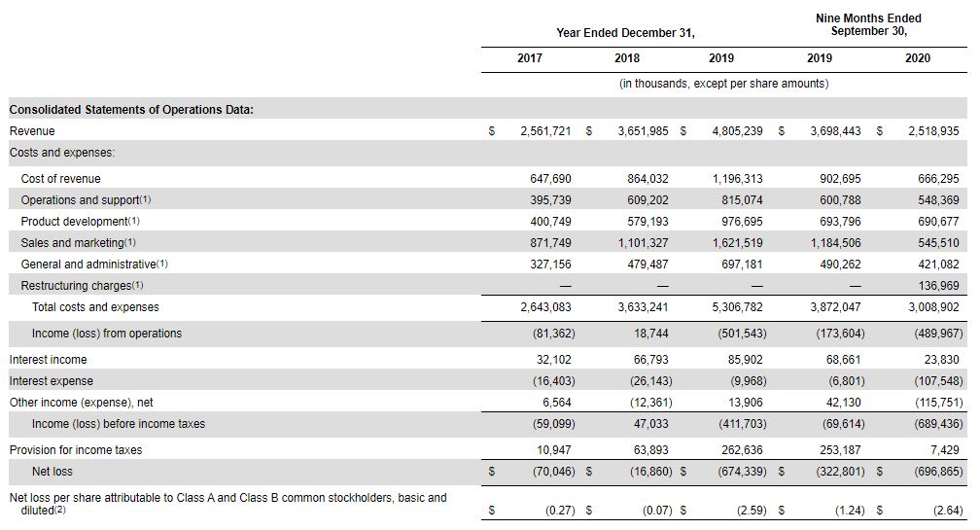The image size is (980, 530).
Task: Click '(in thousands, except per share amounts)' note
Action: [723, 83]
